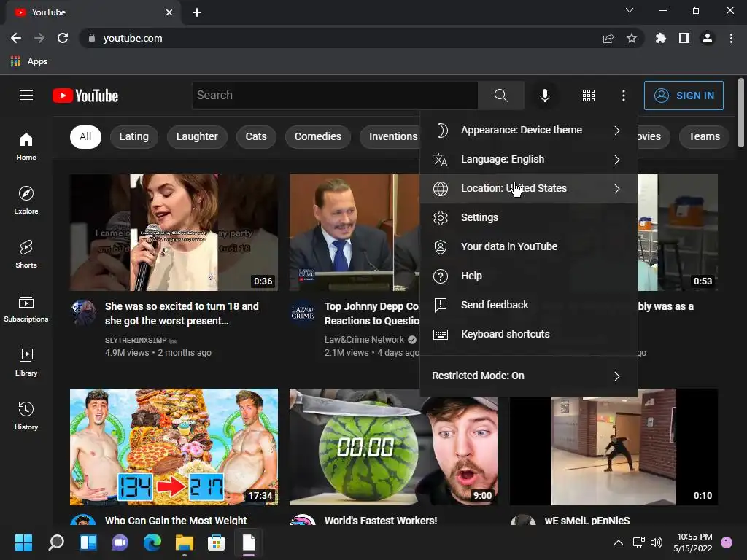Select the Laughter filter chip
This screenshot has width=747, height=560.
pyautogui.click(x=197, y=136)
